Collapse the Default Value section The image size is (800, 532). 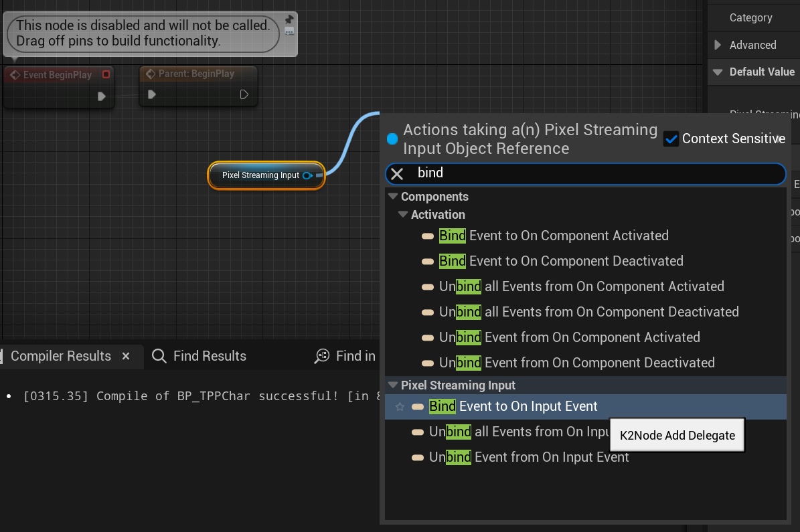[x=718, y=72]
